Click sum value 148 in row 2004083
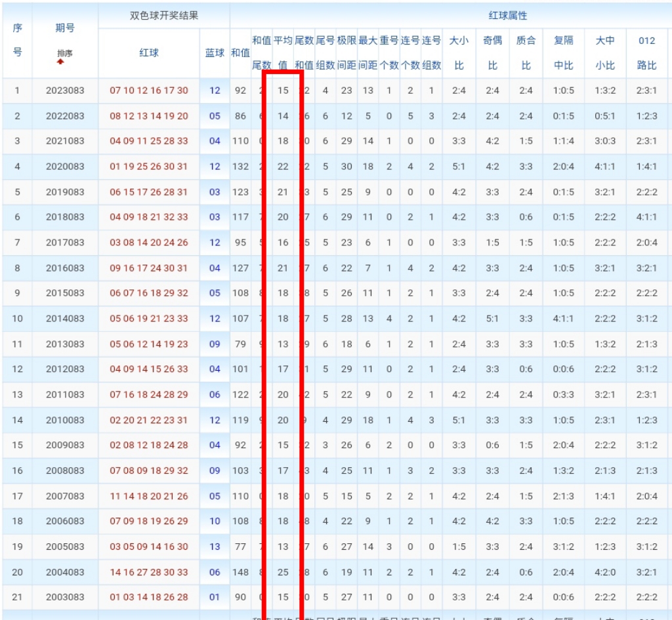The height and width of the screenshot is (620, 672). (x=240, y=572)
